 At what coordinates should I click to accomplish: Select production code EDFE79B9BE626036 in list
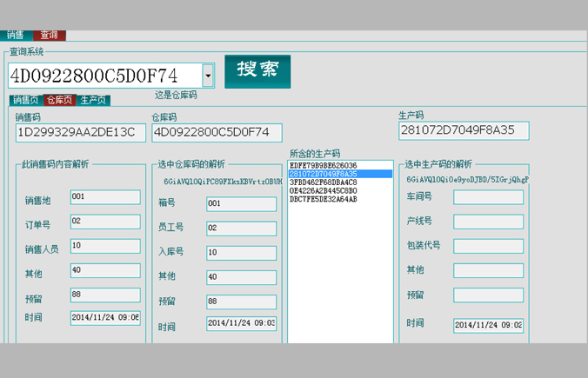pos(324,165)
